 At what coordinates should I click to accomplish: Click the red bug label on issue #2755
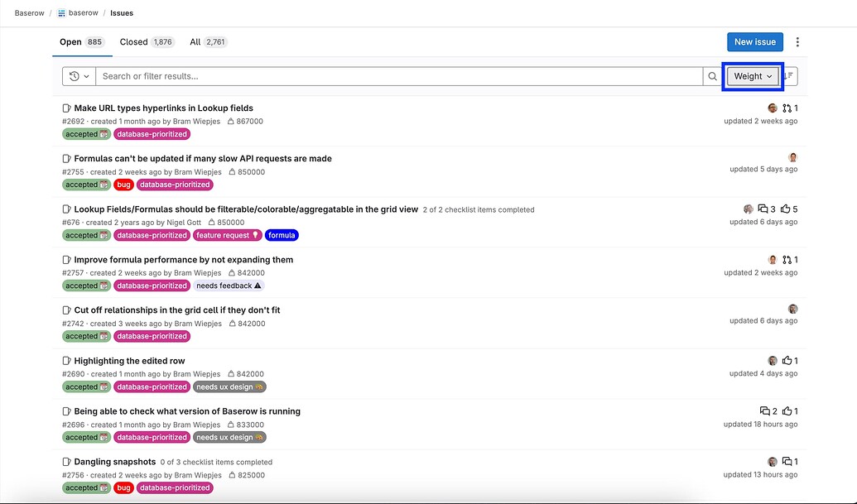point(123,185)
